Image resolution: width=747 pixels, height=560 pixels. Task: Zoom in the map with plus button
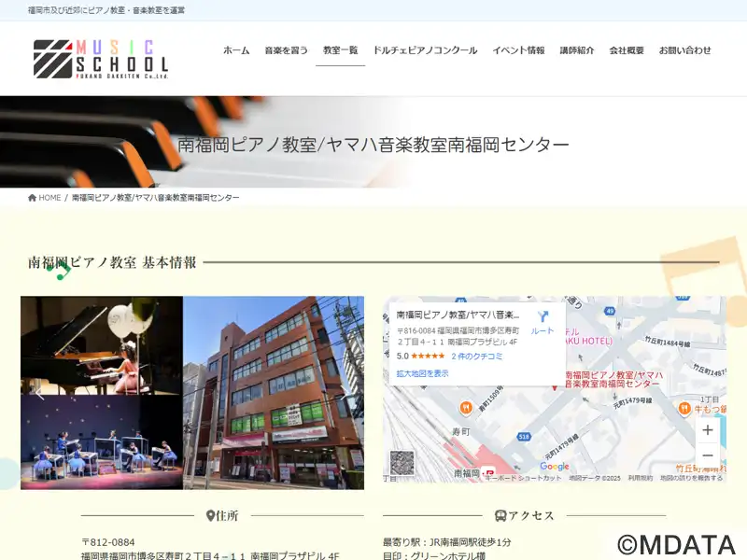click(708, 430)
